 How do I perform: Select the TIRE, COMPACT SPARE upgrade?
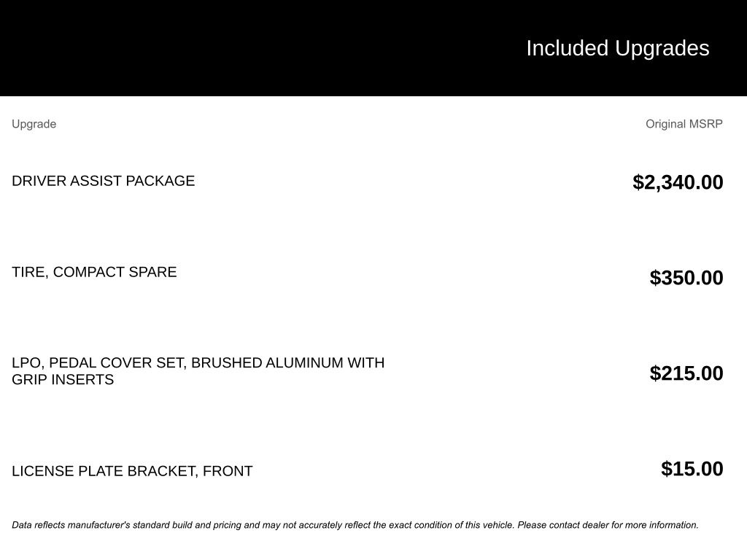click(x=94, y=272)
